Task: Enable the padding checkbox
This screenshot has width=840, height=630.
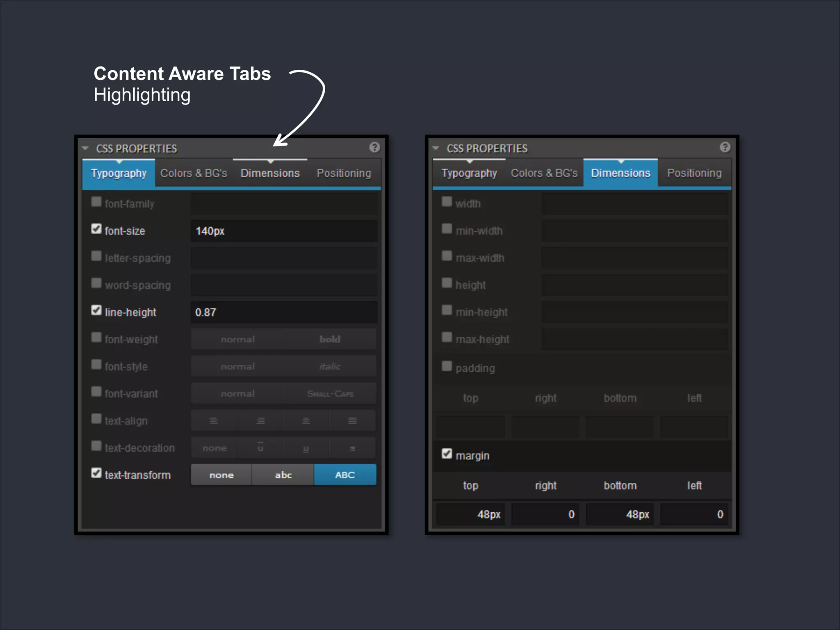Action: [x=447, y=366]
